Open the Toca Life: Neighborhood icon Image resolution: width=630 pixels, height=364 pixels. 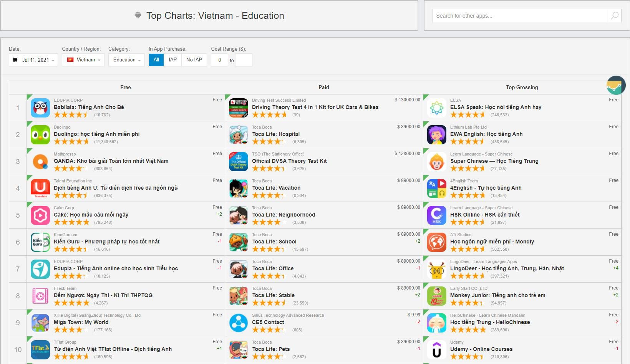239,215
